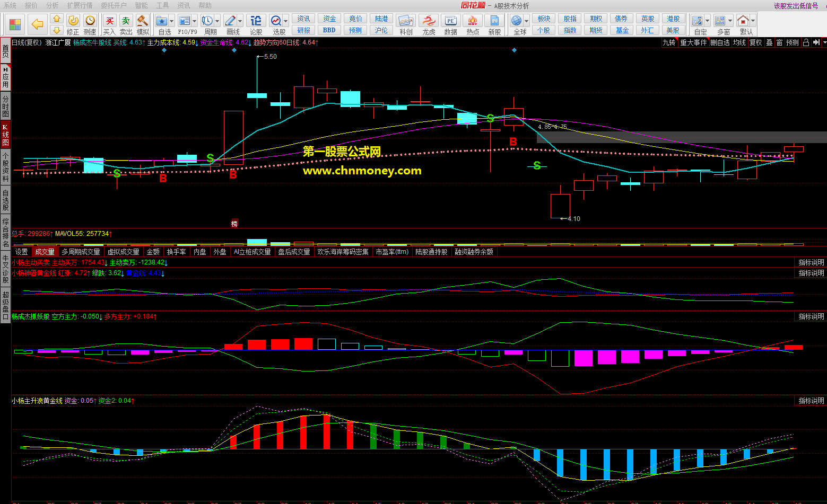
Task: Open the 选股 stock screener icon
Action: pos(276,21)
